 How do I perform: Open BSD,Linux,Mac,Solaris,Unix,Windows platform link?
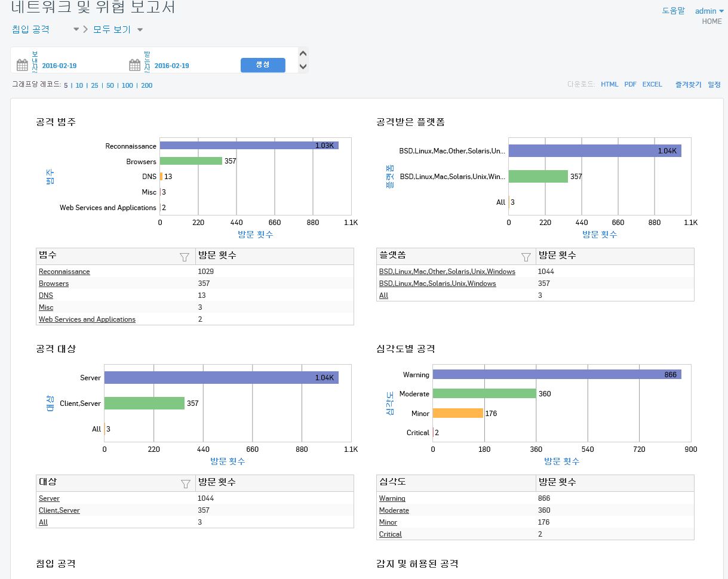(438, 284)
